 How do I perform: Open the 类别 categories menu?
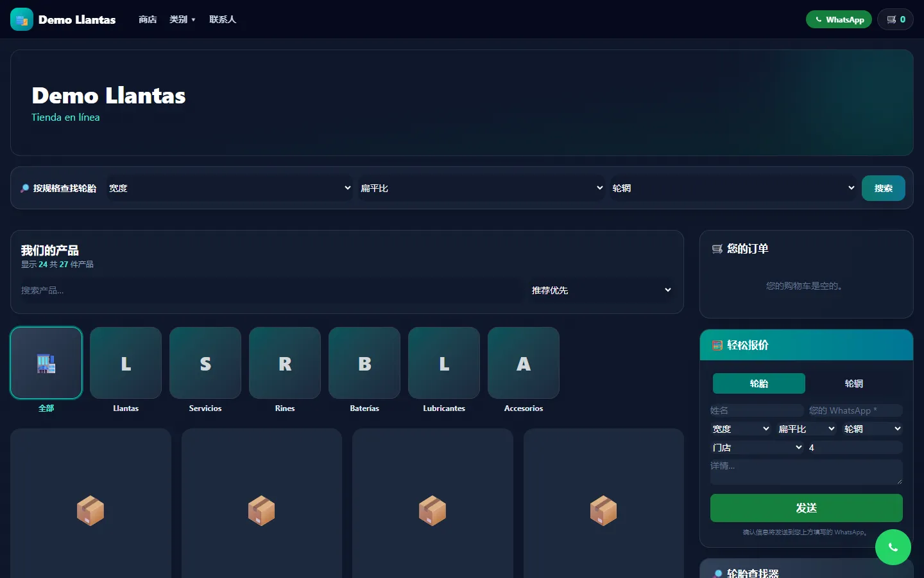point(182,19)
